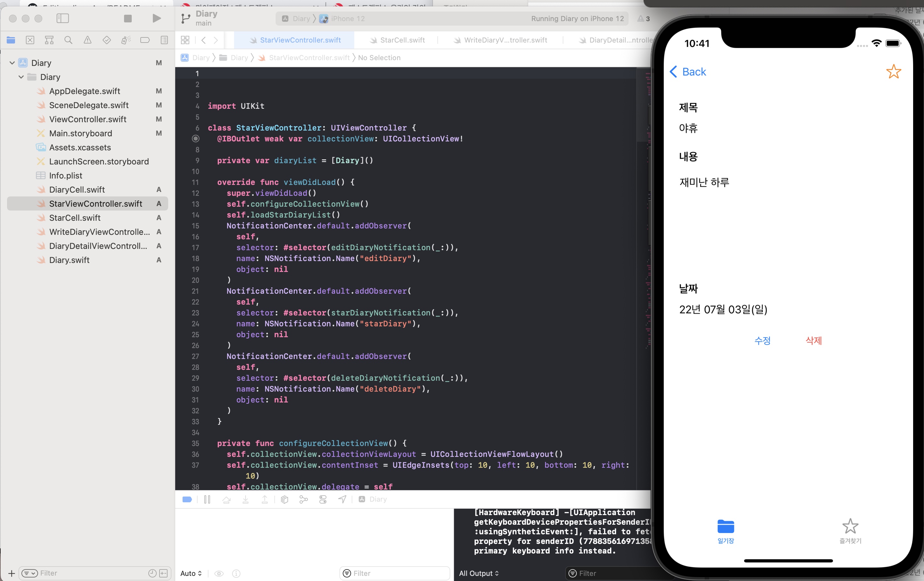This screenshot has width=924, height=581.
Task: Go forward in editor history
Action: [x=215, y=40]
